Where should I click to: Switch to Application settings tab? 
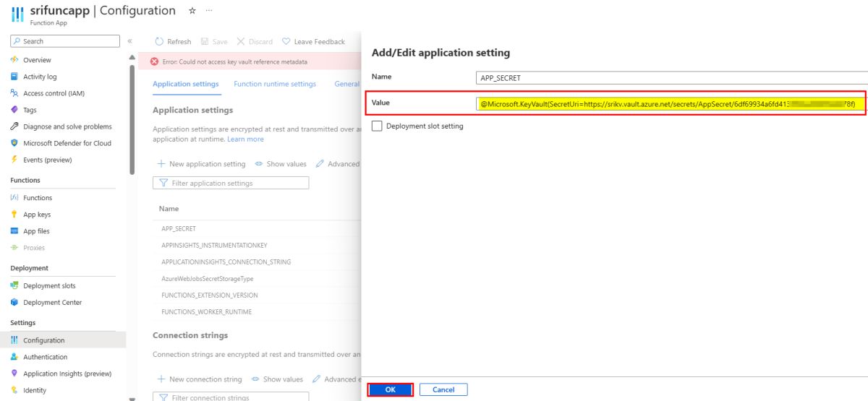click(186, 84)
